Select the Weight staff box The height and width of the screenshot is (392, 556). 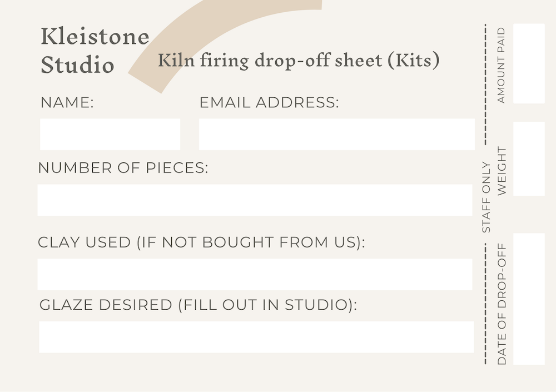(x=529, y=159)
